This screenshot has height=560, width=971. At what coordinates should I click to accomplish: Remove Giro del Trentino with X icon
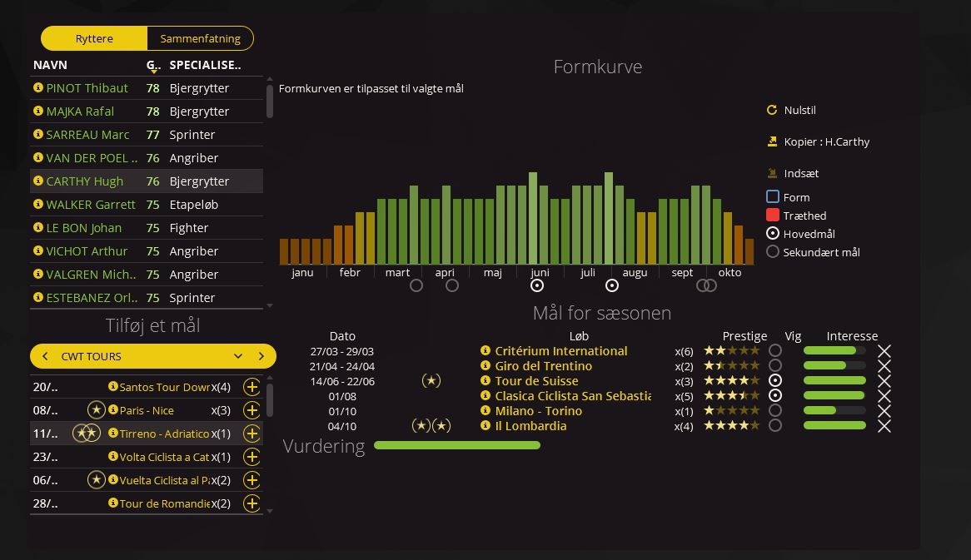(x=884, y=366)
